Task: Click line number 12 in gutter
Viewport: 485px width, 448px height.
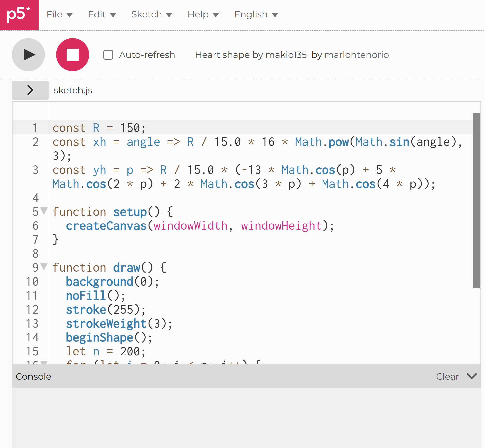Action: (32, 310)
